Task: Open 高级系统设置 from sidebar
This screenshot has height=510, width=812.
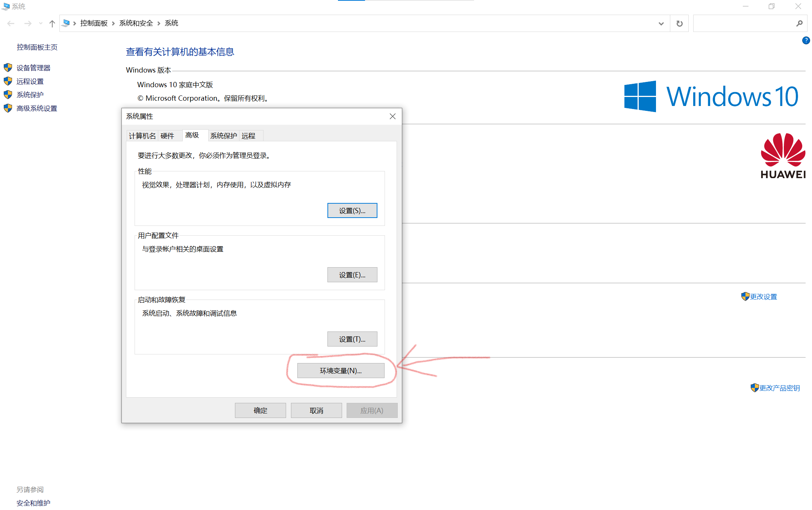Action: pos(37,108)
